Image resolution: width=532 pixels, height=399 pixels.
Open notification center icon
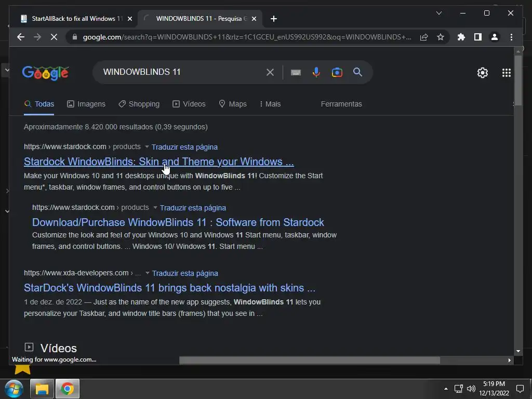(520, 389)
